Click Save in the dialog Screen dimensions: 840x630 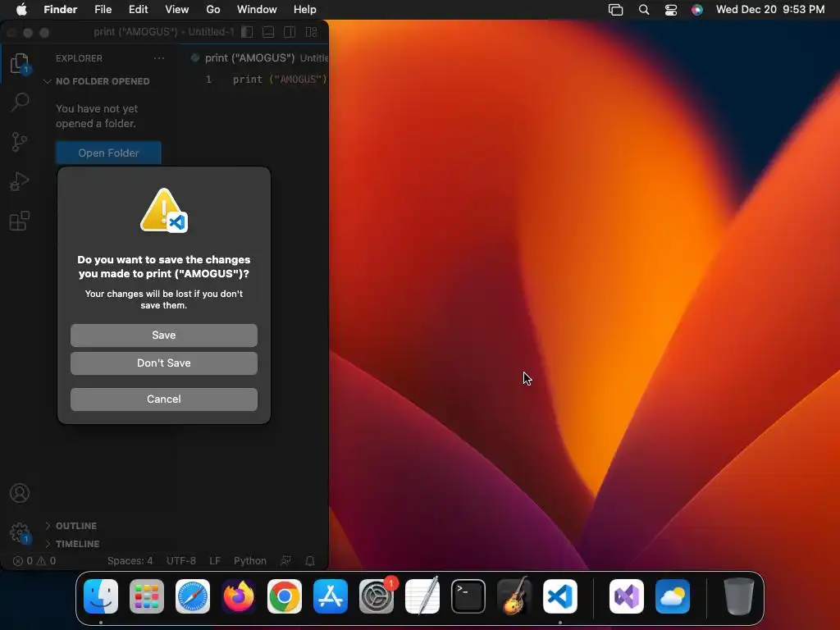164,336
